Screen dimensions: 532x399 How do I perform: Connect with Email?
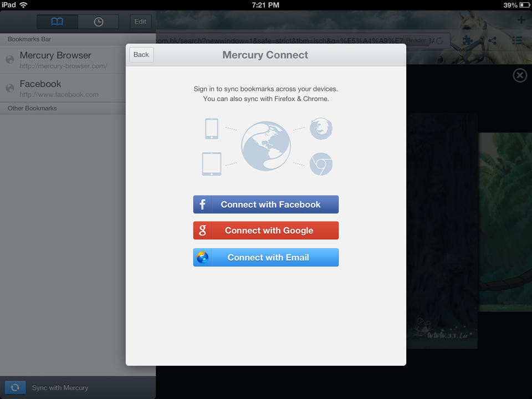(x=265, y=257)
